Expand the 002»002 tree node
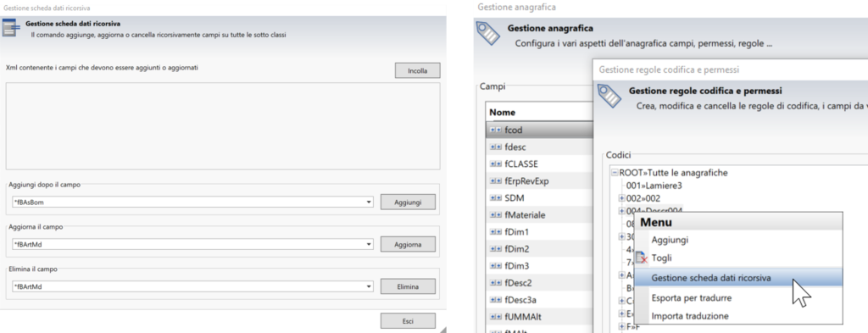Image resolution: width=868 pixels, height=333 pixels. point(621,198)
